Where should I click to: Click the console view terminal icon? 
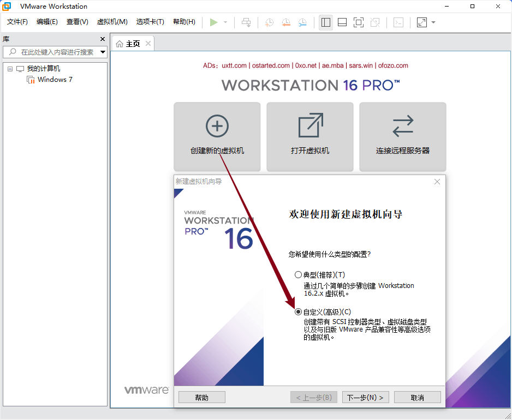point(398,22)
